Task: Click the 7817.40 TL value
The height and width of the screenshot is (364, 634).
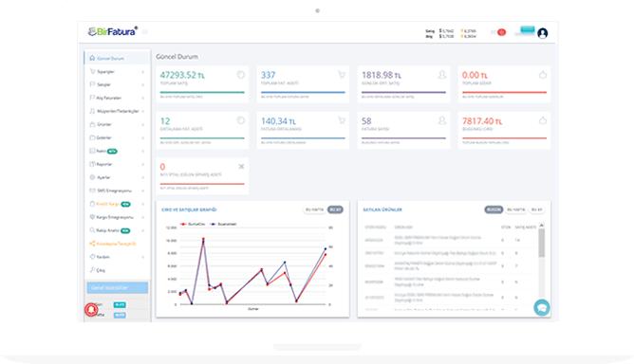Action: (x=482, y=121)
